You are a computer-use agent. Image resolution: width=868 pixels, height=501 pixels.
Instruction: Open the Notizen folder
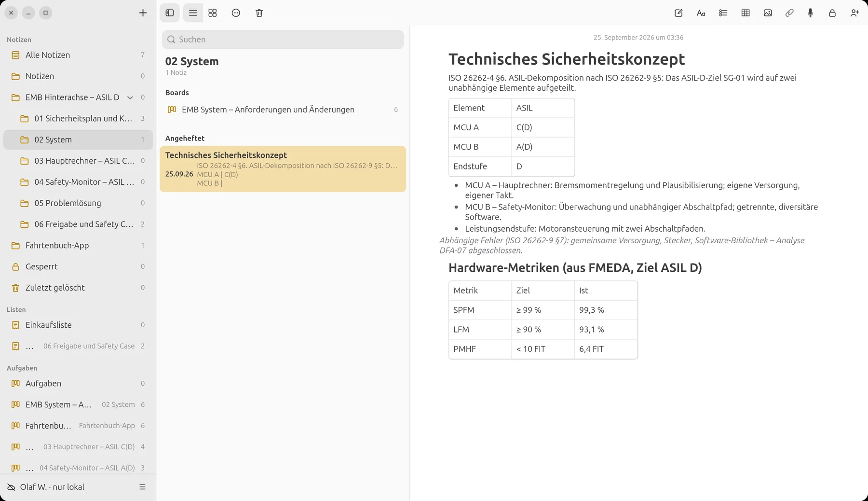pyautogui.click(x=78, y=76)
